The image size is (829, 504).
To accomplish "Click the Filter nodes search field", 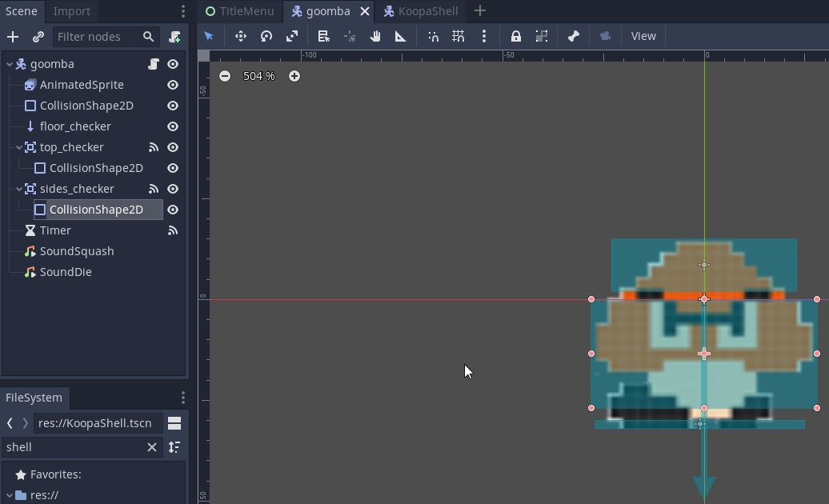I will click(x=105, y=37).
